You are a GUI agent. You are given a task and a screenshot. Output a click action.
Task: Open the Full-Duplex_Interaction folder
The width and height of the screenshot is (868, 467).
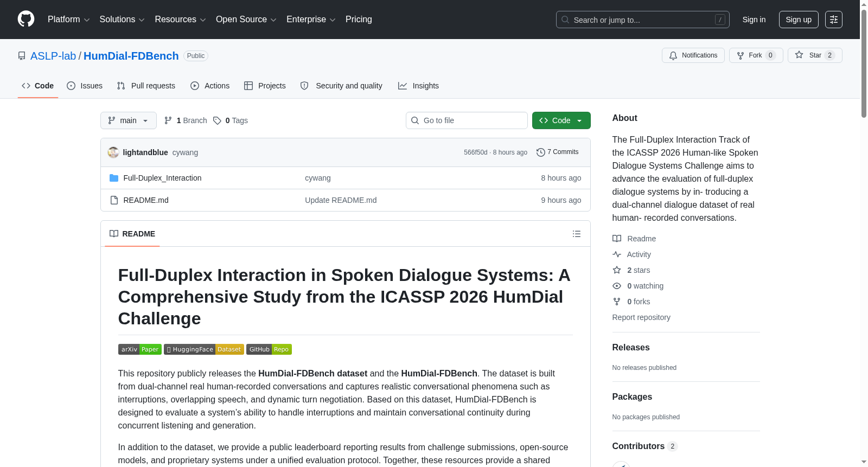coord(162,178)
